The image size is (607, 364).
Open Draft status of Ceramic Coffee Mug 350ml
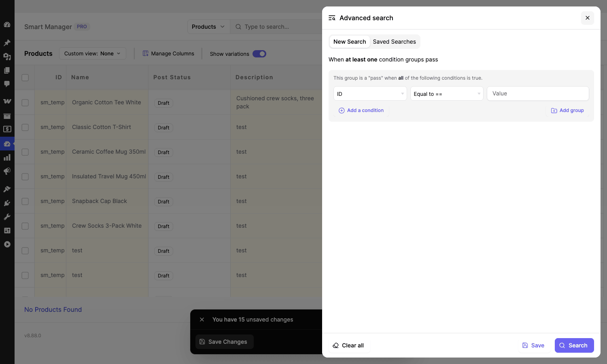pos(163,152)
